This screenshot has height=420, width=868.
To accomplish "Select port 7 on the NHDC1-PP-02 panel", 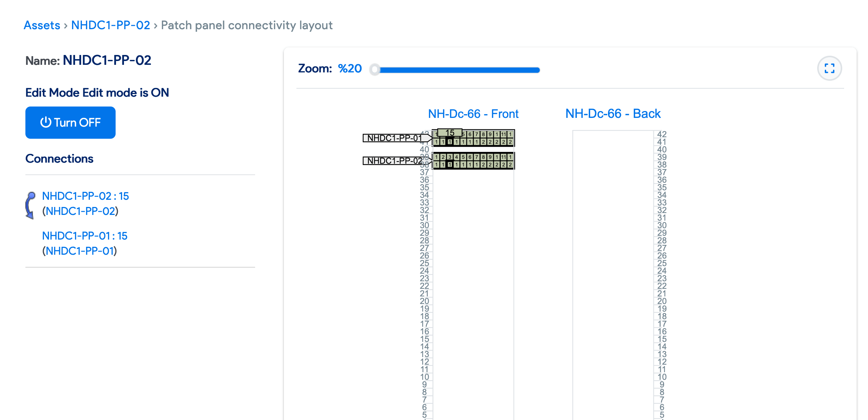I will tap(477, 157).
